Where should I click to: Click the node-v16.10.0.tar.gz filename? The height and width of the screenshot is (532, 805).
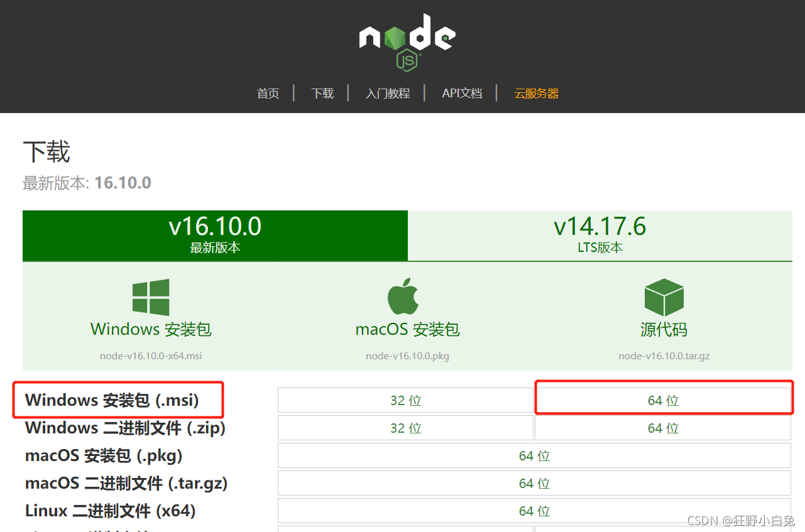coord(664,356)
